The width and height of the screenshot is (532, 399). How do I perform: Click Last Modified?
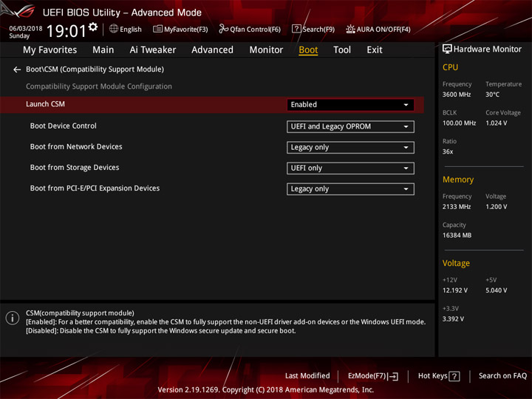[307, 376]
